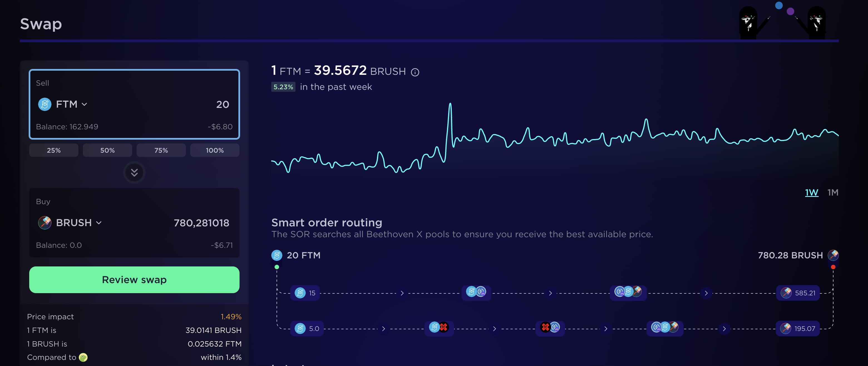
Task: Click the exchange rate info icon
Action: pos(415,72)
